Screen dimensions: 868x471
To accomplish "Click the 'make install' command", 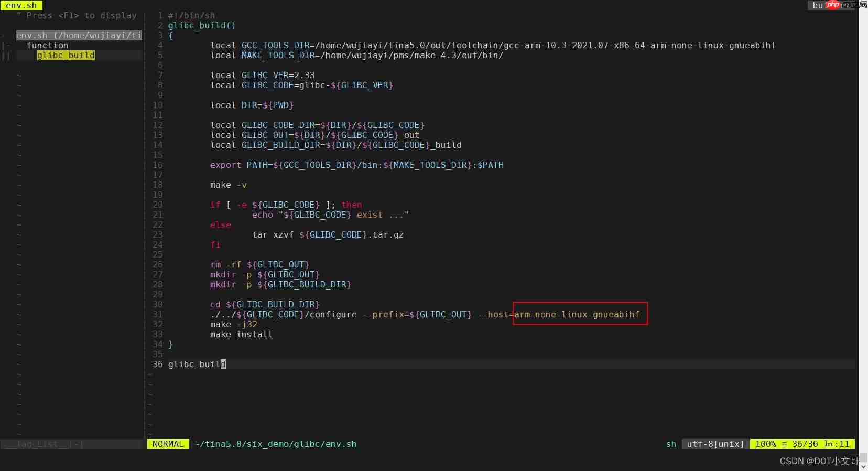I will (241, 334).
